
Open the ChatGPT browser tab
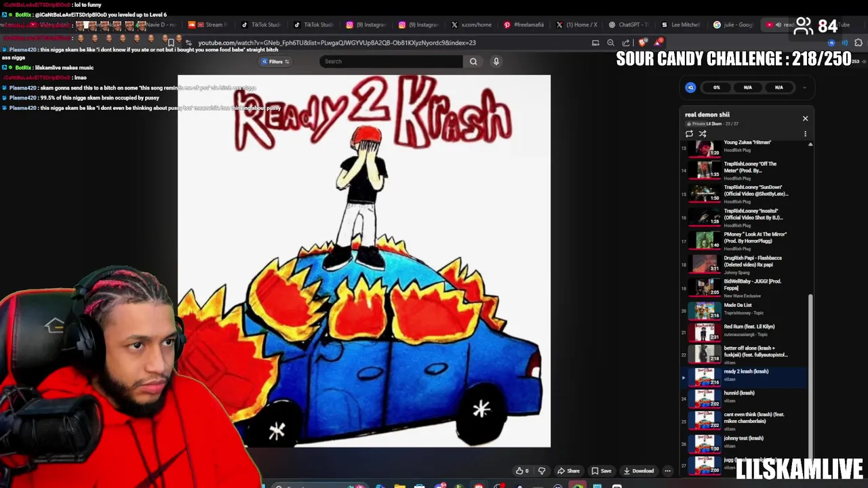[x=628, y=25]
